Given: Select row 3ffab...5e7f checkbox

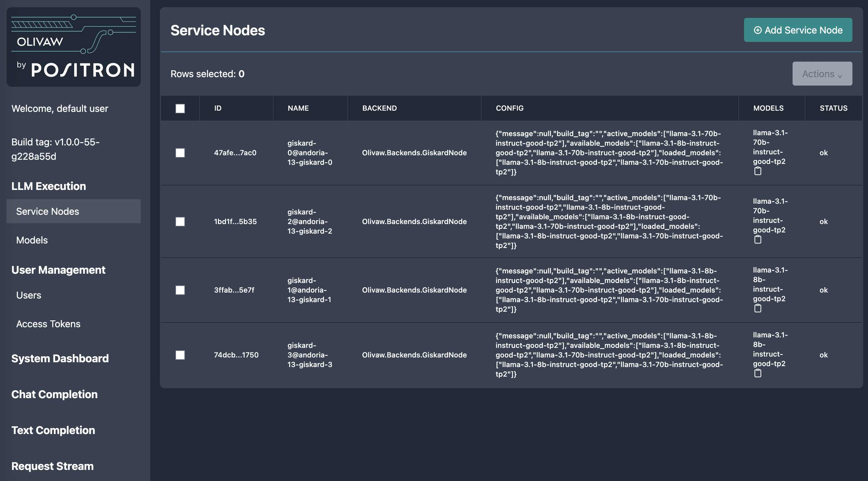Looking at the screenshot, I should [180, 290].
